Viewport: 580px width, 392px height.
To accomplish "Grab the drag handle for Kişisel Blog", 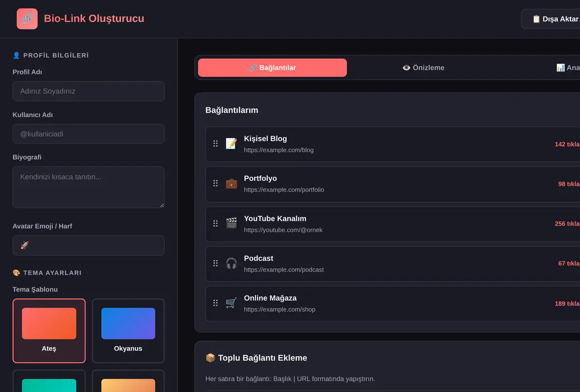I will coord(216,144).
